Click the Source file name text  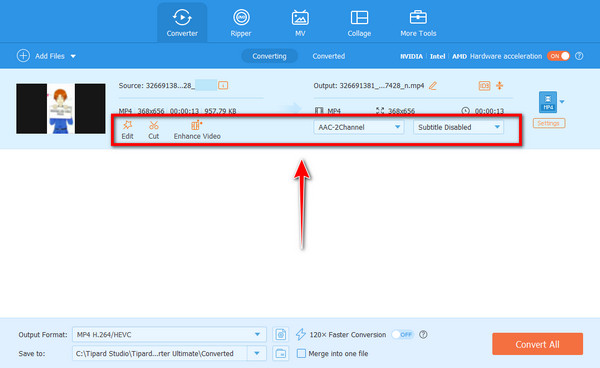(157, 85)
